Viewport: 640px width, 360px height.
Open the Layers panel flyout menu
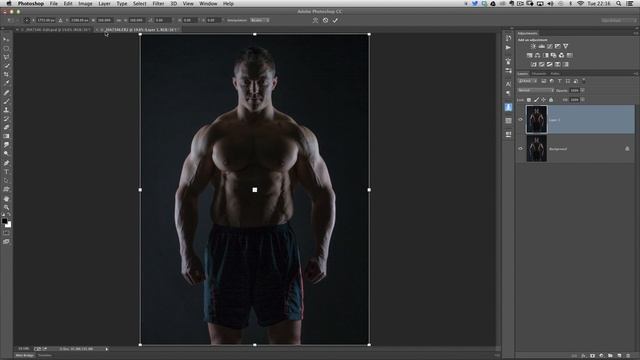click(636, 74)
